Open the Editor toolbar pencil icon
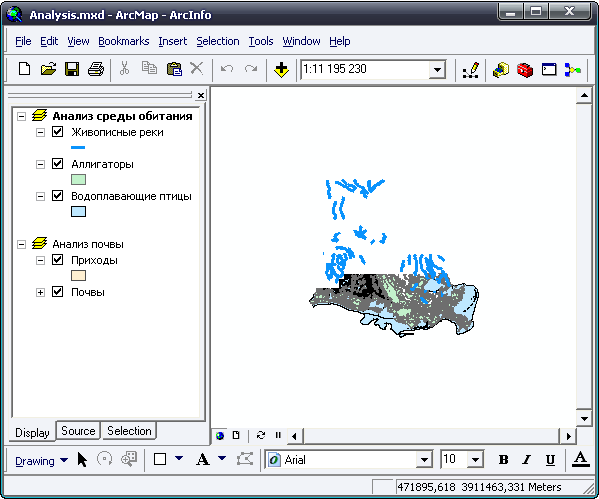Viewport: 599px width, 499px height. 471,70
